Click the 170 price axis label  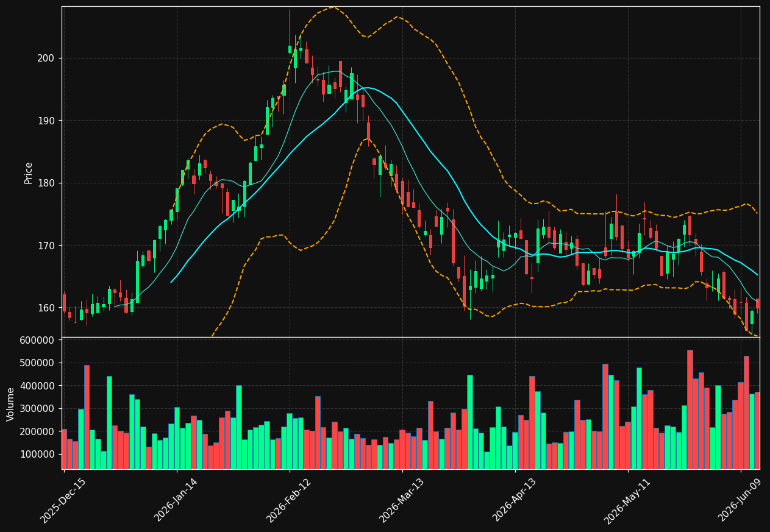tap(47, 246)
